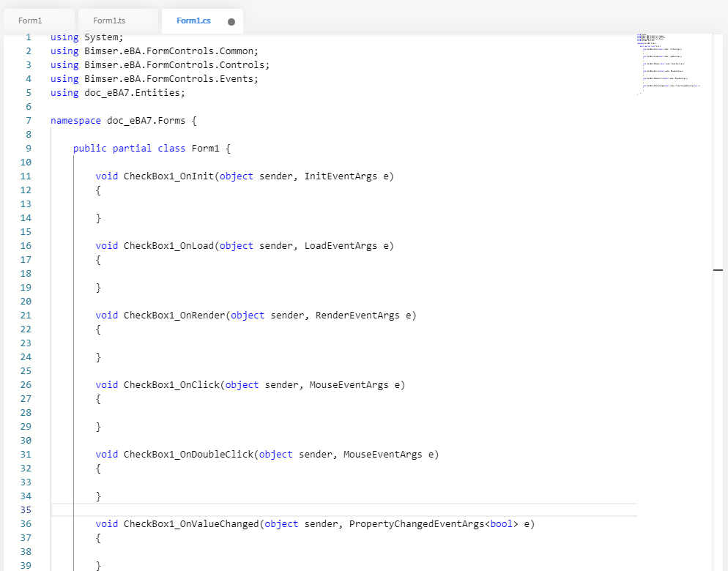Click line number 36 in the gutter

click(x=26, y=524)
